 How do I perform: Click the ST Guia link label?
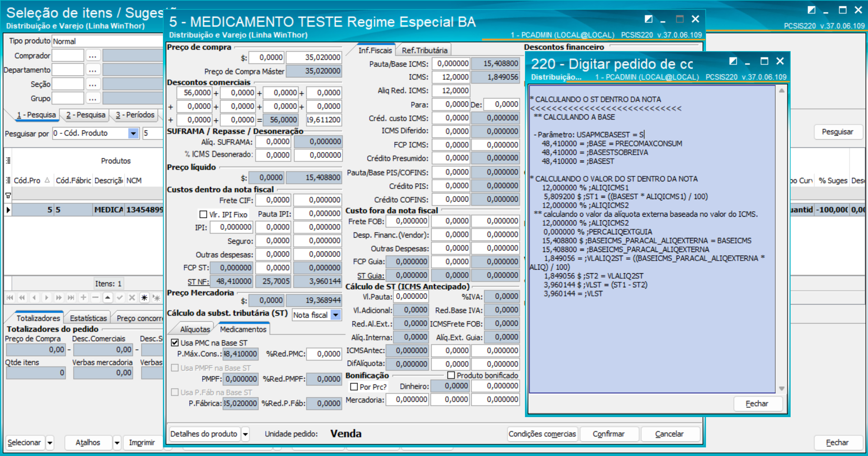coord(371,276)
